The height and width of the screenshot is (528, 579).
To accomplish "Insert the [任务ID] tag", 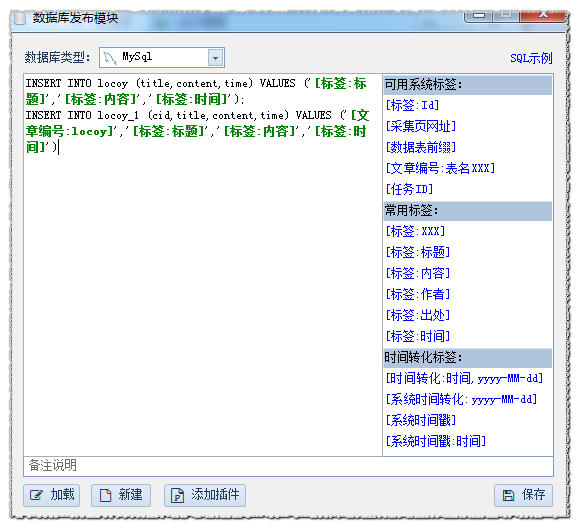I will (409, 189).
